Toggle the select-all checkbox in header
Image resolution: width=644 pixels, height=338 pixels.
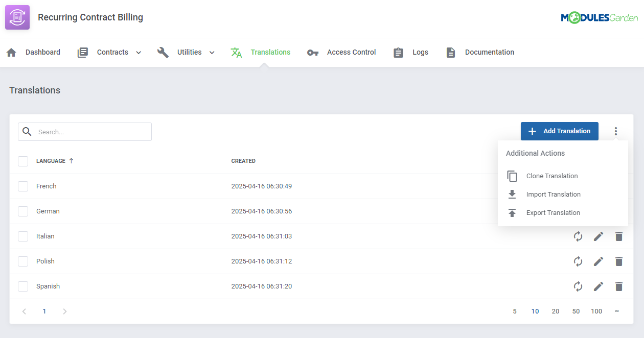[x=23, y=161]
